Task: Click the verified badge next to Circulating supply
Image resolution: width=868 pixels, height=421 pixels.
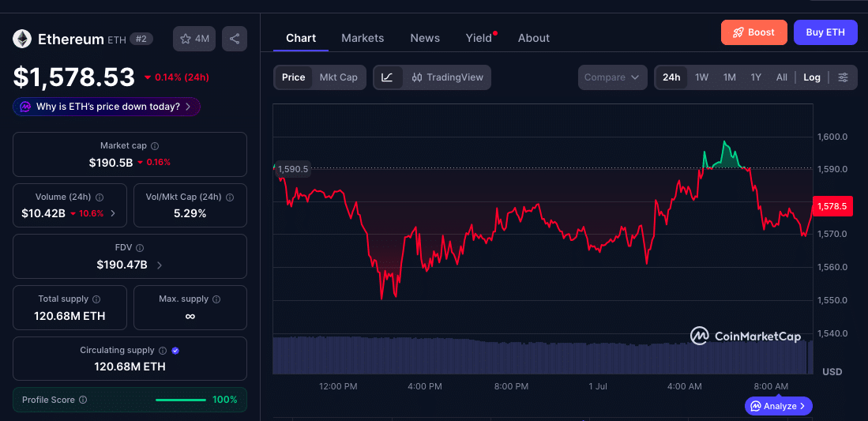Action: click(175, 350)
